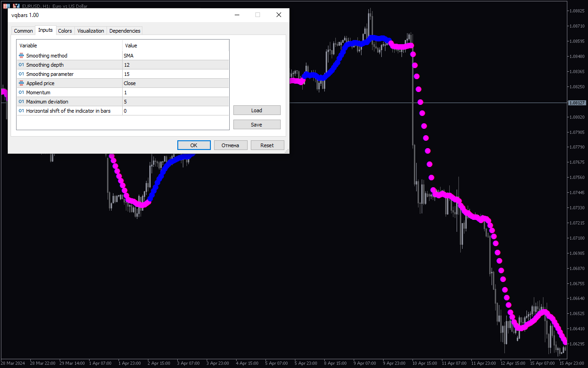This screenshot has width=588, height=368.
Task: Select the Smoothing parameter row label
Action: pos(50,74)
